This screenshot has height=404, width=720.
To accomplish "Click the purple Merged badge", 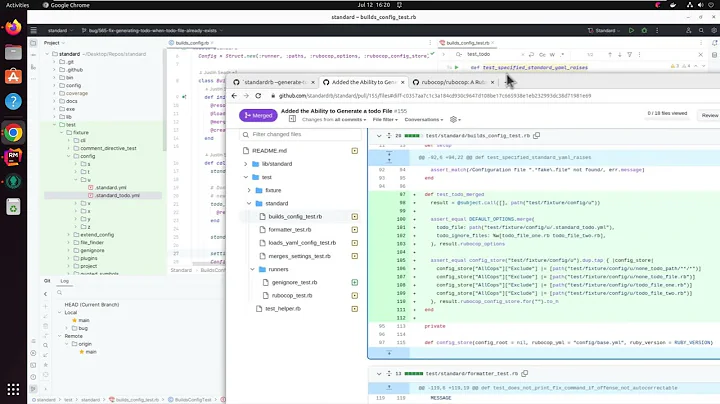I will pos(258,115).
